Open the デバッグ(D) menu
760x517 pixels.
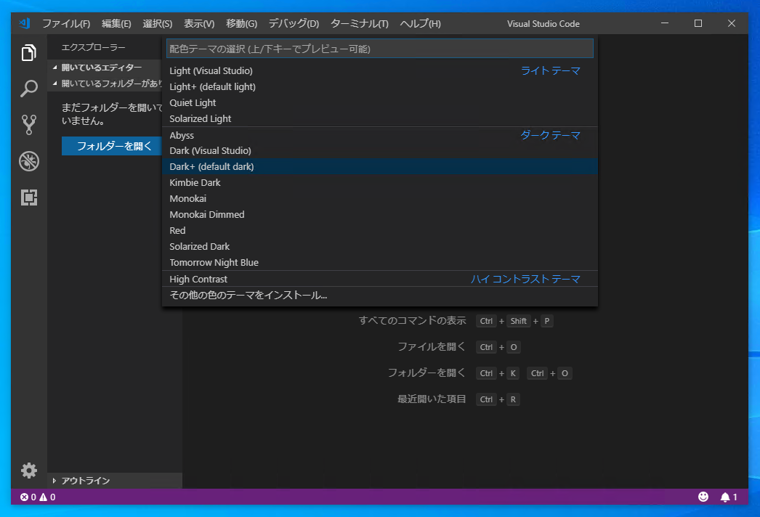coord(294,23)
